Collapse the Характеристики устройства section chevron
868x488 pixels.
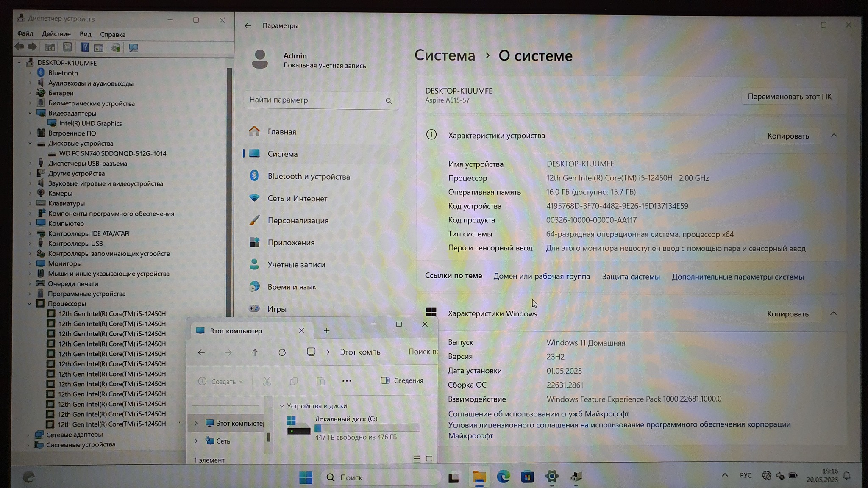pyautogui.click(x=833, y=136)
